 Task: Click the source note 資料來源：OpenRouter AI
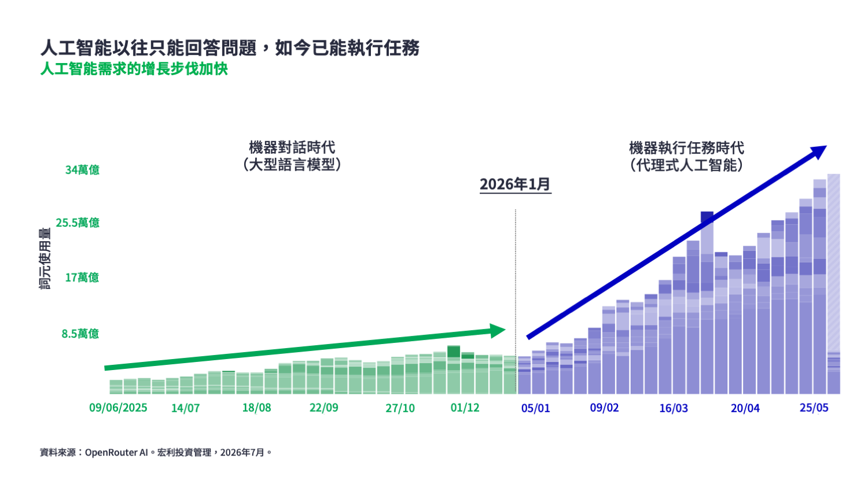click(x=94, y=452)
